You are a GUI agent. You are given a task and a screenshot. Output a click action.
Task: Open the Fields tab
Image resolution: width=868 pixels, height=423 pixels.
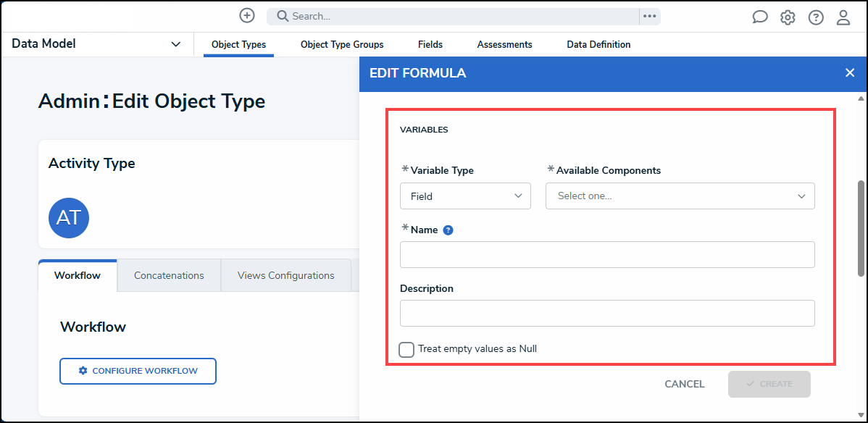tap(430, 45)
